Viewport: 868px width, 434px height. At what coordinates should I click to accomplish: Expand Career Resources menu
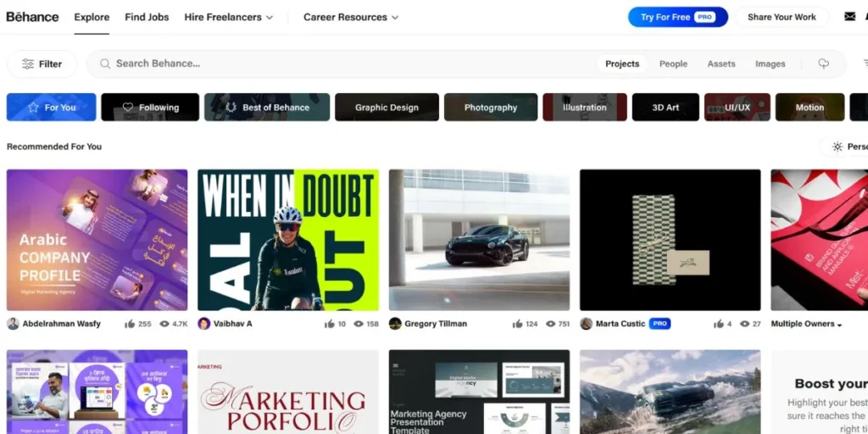pos(351,17)
